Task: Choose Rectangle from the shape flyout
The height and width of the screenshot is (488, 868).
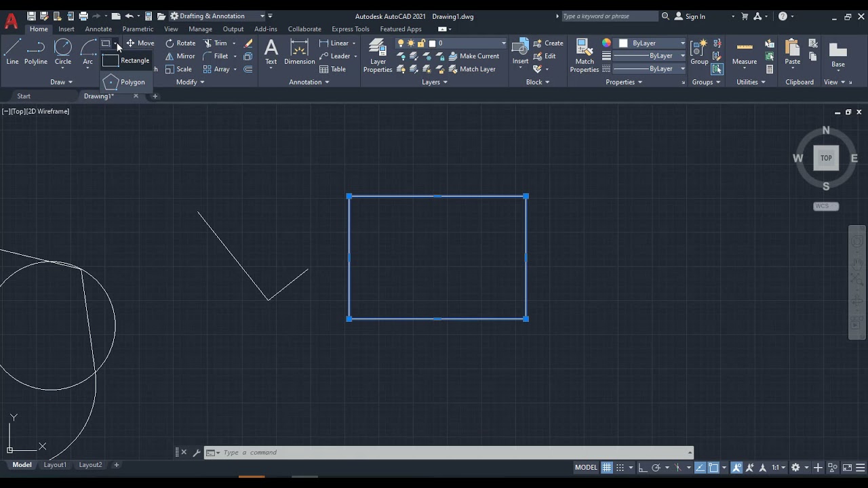Action: [126, 60]
